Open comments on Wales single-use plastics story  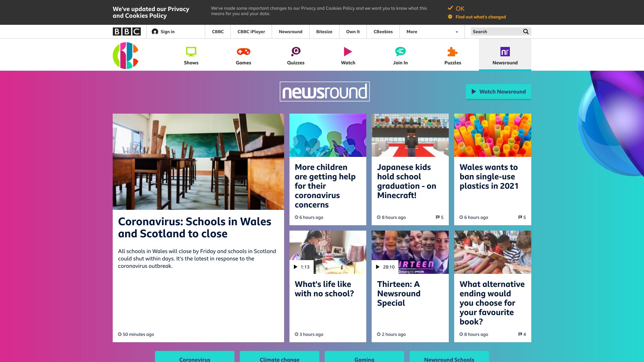click(522, 217)
